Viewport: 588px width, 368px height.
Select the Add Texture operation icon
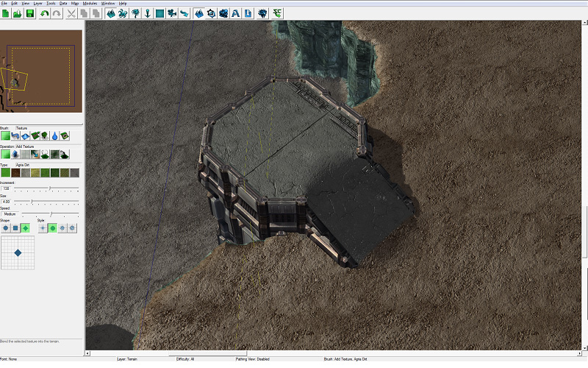click(6, 155)
